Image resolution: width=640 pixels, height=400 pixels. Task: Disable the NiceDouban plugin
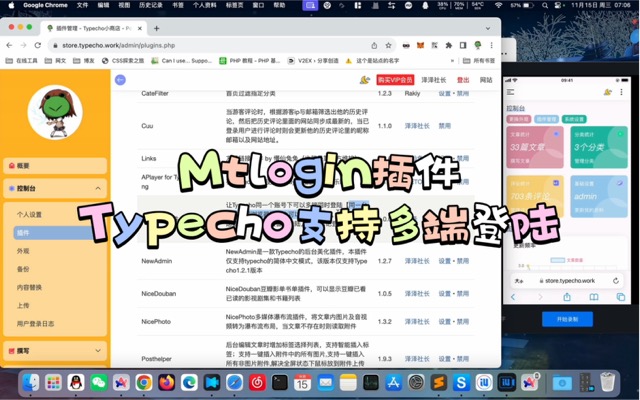462,293
